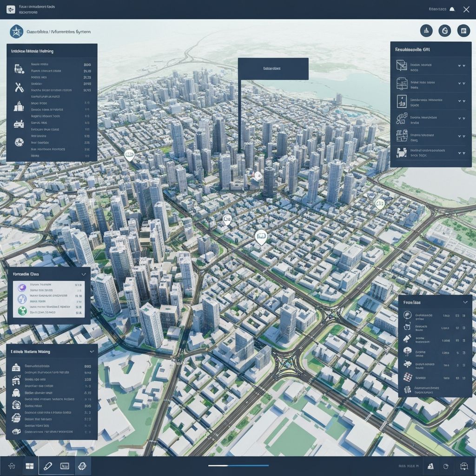Click the progress slider in the bottom bar
The width and height of the screenshot is (476, 476).
click(x=238, y=465)
